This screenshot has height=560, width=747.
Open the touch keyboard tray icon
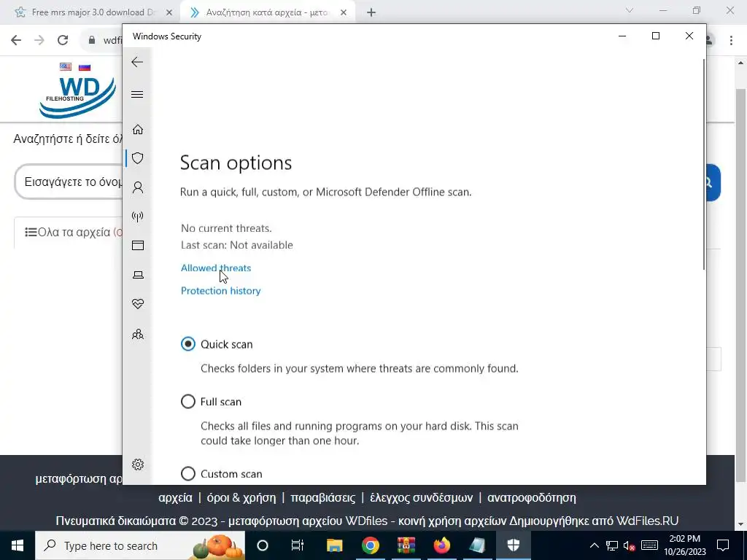point(649,545)
